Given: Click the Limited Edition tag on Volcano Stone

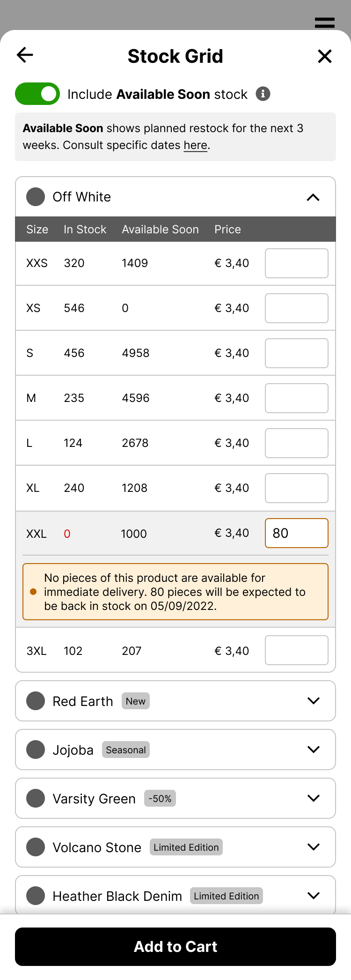Looking at the screenshot, I should tap(186, 847).
